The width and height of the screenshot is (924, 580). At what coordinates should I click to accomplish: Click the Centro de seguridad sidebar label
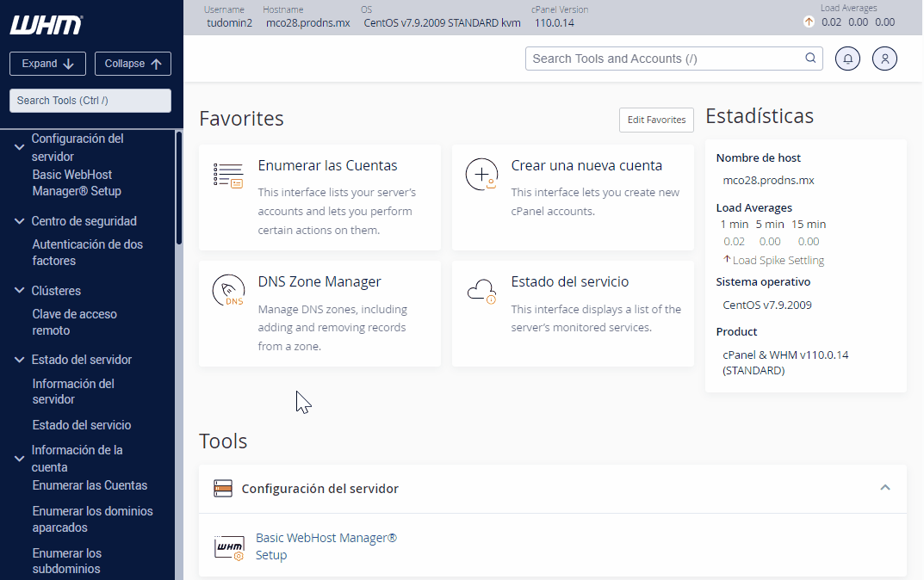[x=84, y=221]
